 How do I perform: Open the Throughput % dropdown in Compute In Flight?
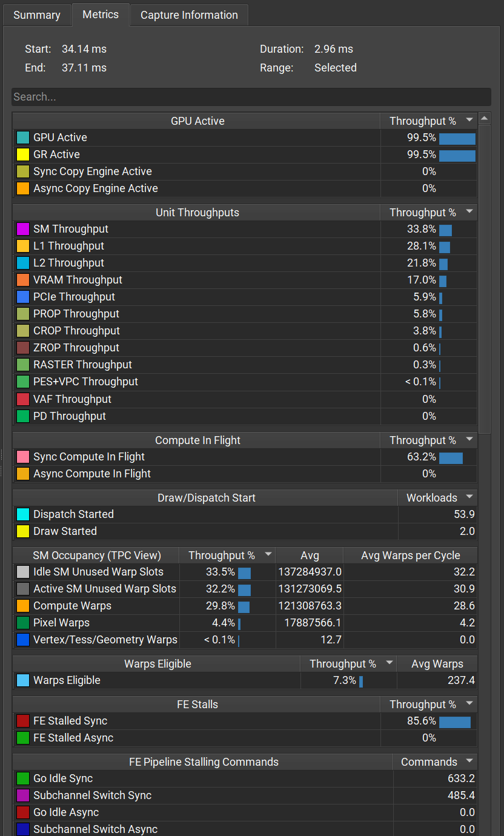[x=468, y=440]
